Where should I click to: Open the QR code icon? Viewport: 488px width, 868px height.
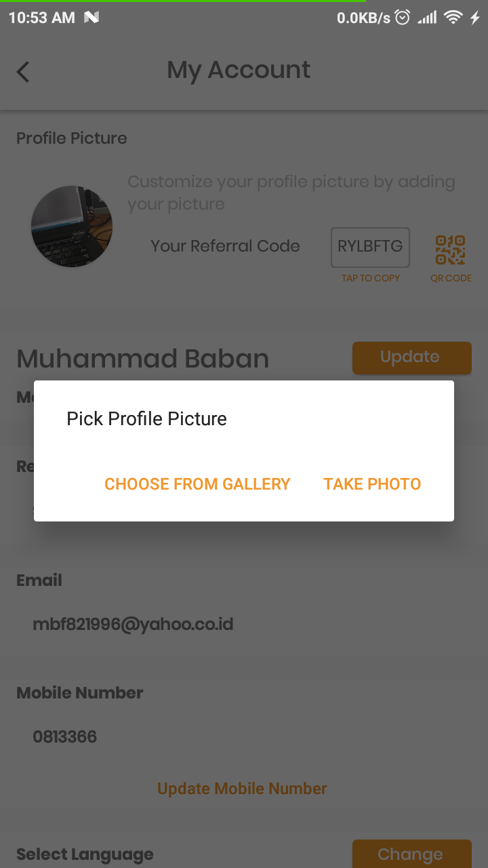[x=450, y=250]
